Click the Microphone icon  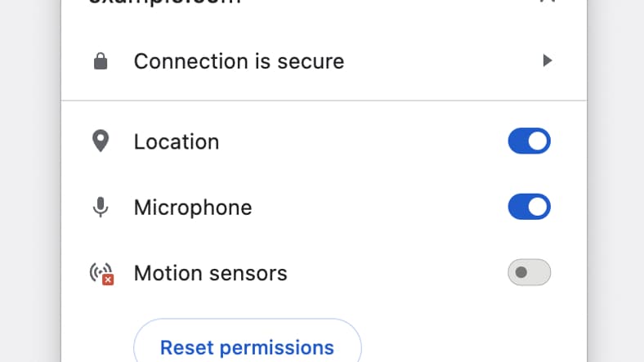101,207
